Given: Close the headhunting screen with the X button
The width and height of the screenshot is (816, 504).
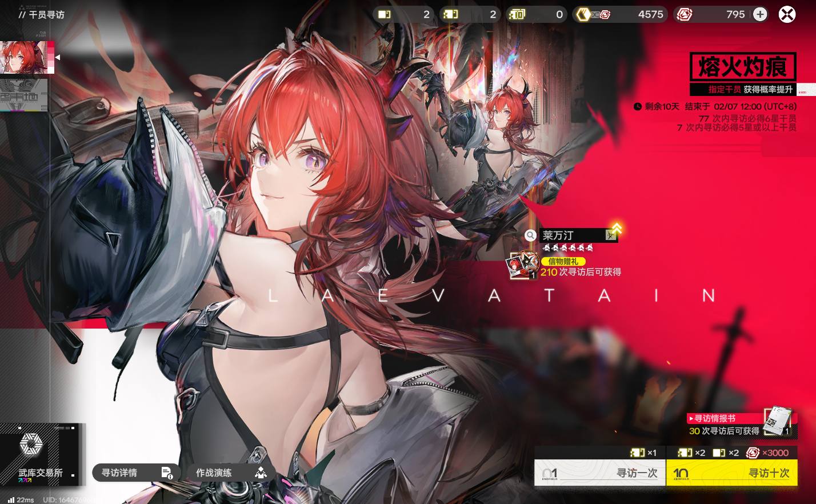Looking at the screenshot, I should click(787, 14).
